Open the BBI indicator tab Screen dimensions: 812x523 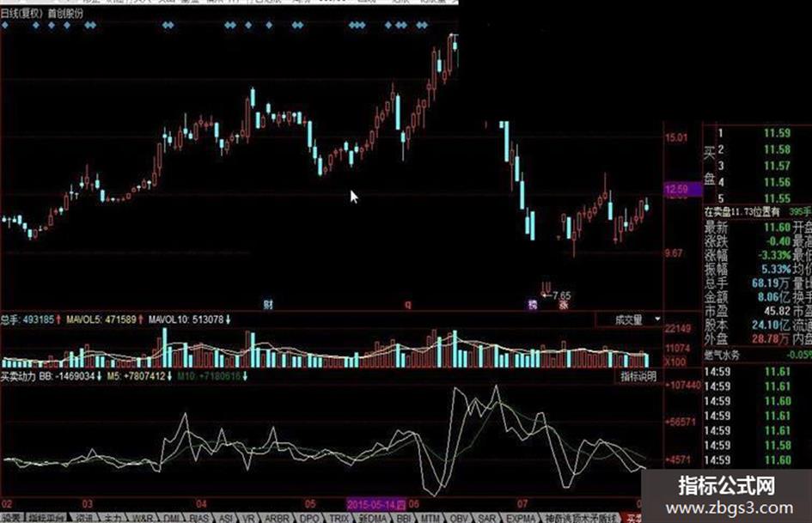point(403,518)
